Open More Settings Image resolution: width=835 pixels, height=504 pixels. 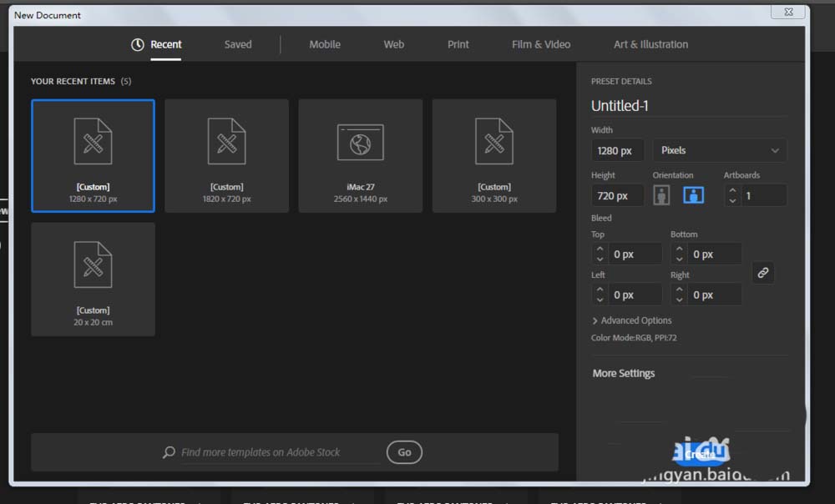coord(624,374)
